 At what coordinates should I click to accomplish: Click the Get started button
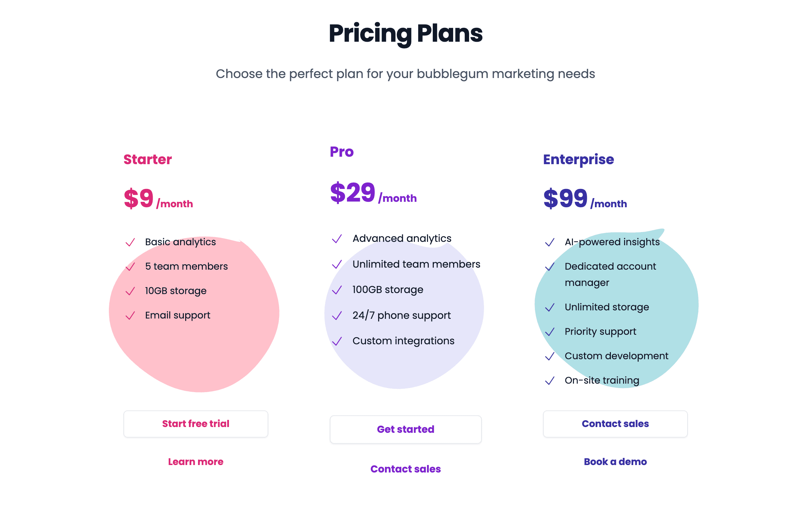click(x=406, y=429)
